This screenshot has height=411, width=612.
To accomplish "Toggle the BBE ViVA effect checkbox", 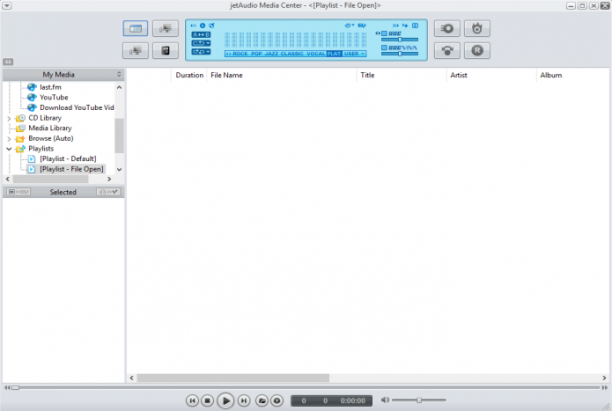I will pos(384,48).
